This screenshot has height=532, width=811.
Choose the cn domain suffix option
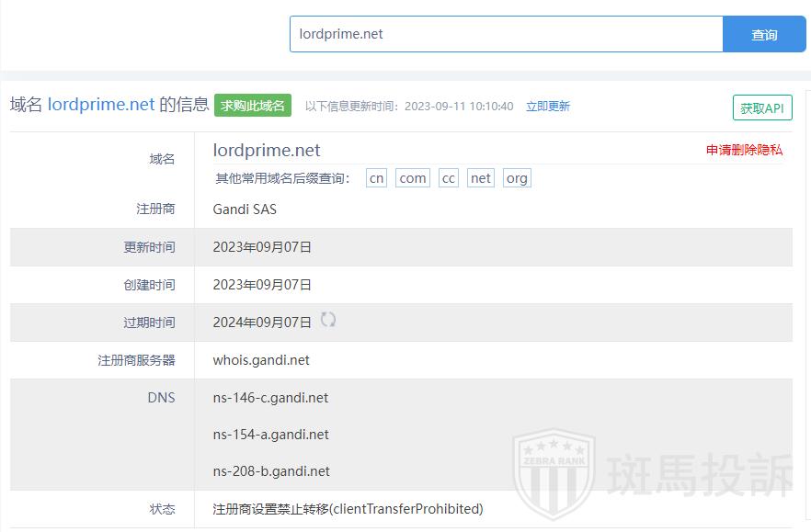tap(376, 178)
